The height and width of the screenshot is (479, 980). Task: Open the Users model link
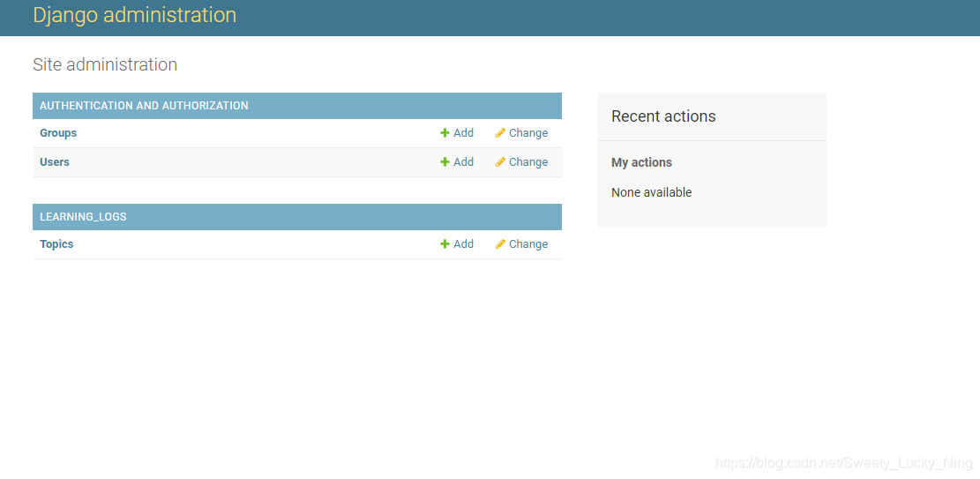pos(55,162)
